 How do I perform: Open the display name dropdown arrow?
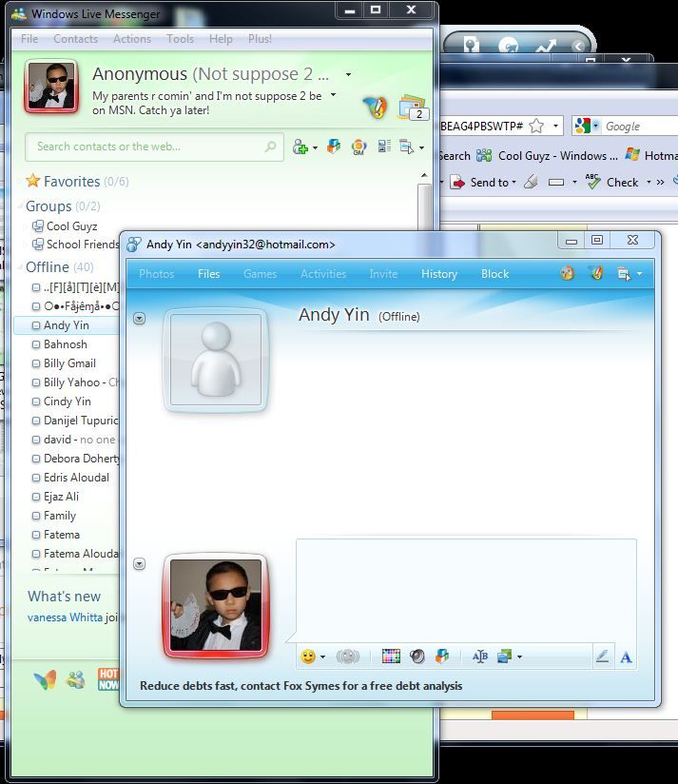coord(348,74)
